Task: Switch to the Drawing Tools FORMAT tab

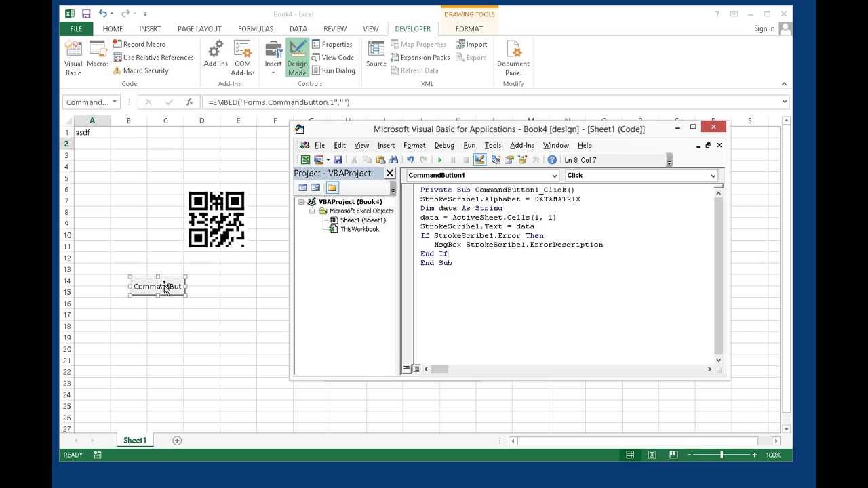Action: (469, 28)
